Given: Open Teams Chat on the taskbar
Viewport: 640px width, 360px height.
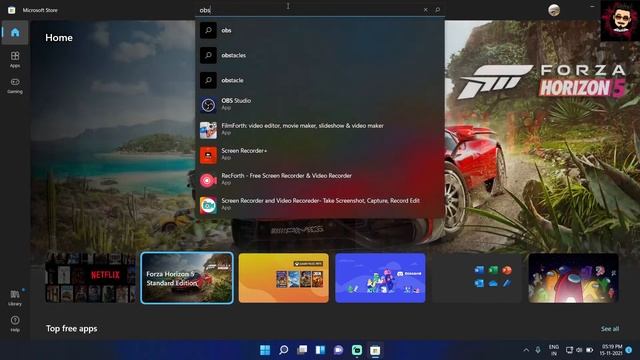Looking at the screenshot, I should [x=338, y=350].
